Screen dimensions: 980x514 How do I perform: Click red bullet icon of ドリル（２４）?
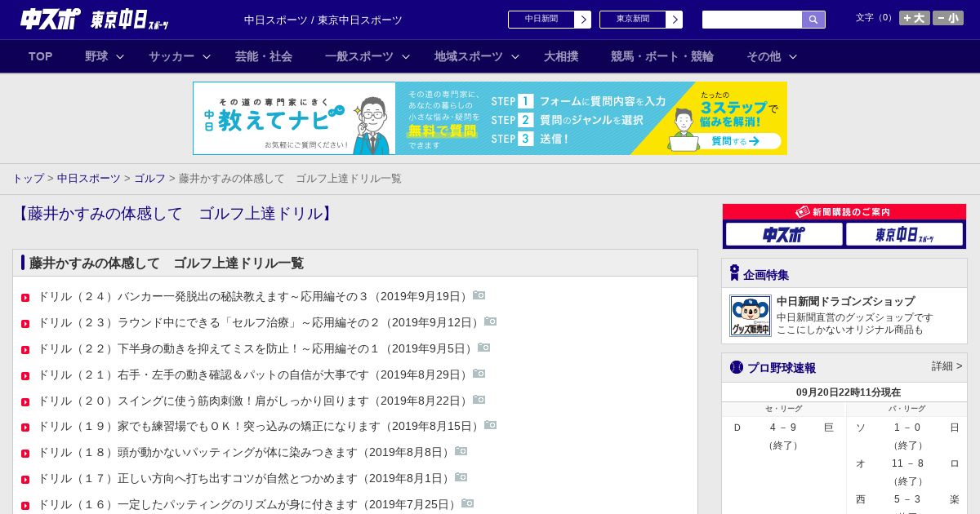point(25,298)
